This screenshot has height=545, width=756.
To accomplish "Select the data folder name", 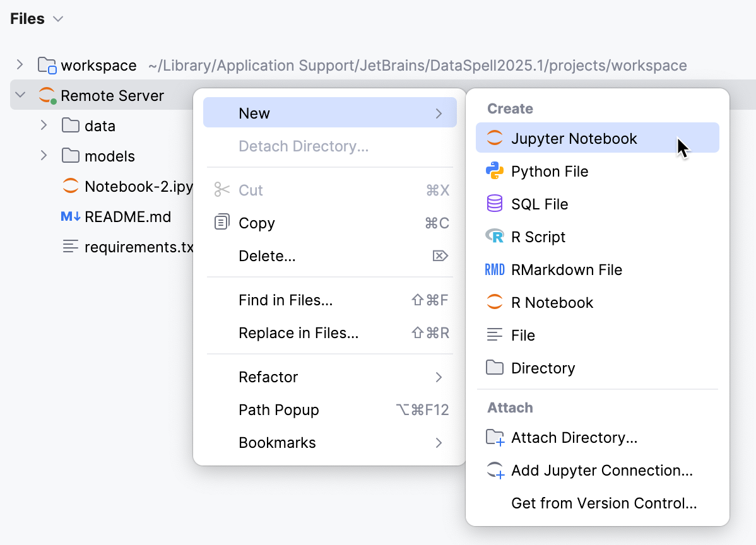I will tap(100, 126).
